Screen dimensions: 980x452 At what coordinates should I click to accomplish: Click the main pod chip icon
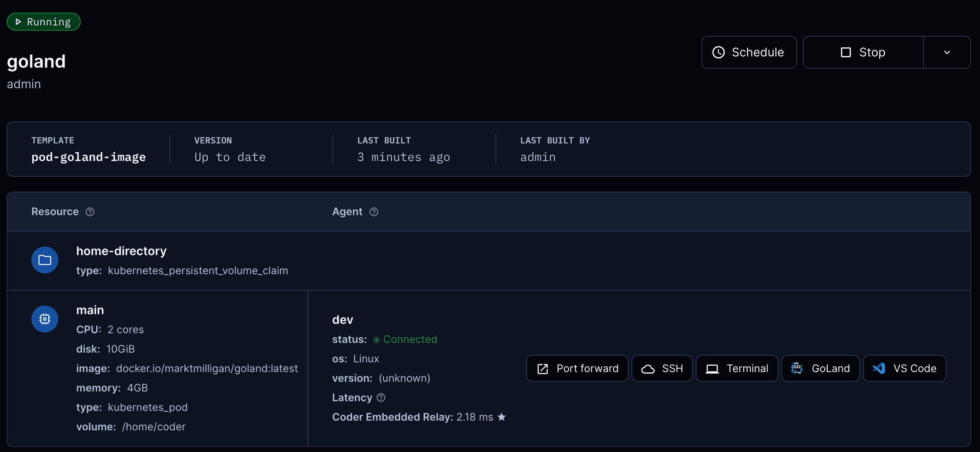tap(44, 319)
